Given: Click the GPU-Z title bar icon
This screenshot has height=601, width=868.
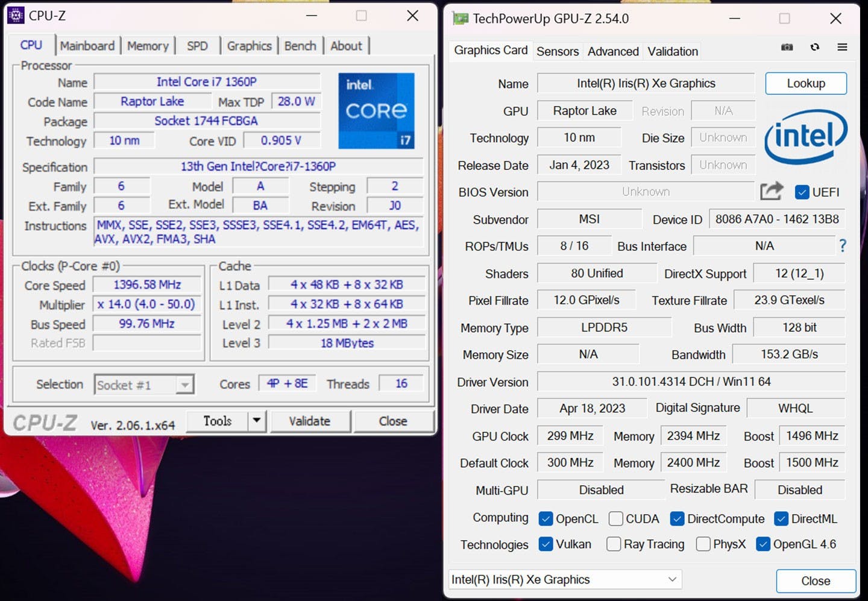Looking at the screenshot, I should coord(461,19).
